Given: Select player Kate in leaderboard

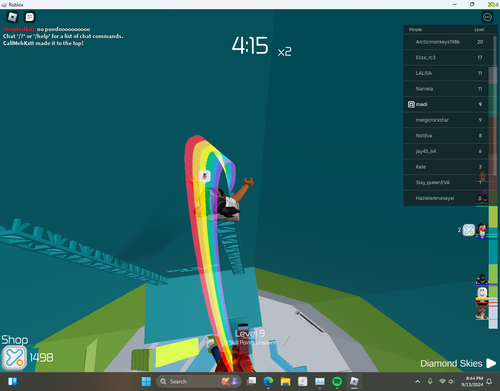Looking at the screenshot, I should pyautogui.click(x=446, y=167).
